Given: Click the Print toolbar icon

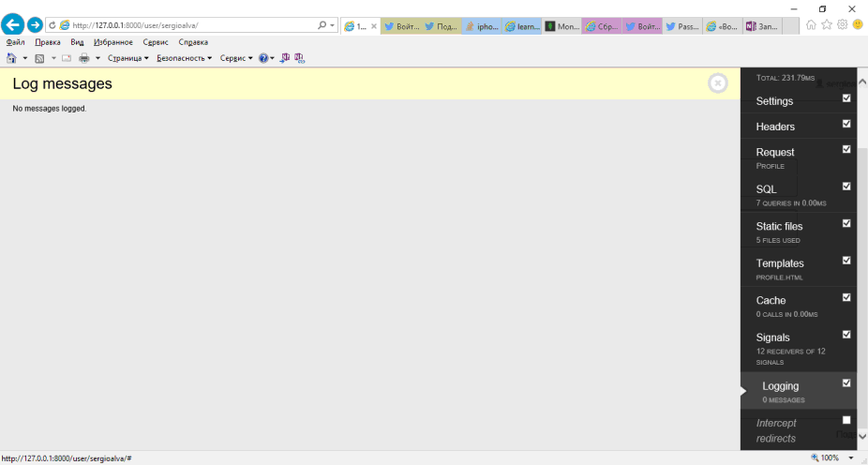Looking at the screenshot, I should (84, 58).
